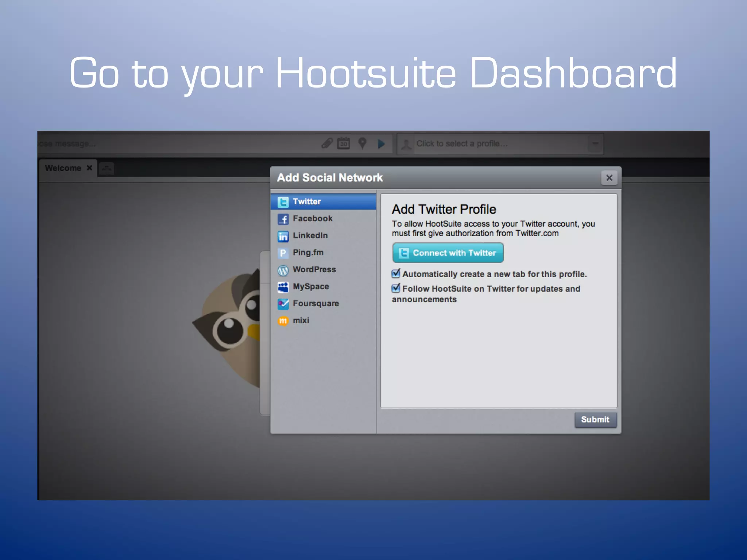747x560 pixels.
Task: Click the MySpace people icon
Action: (x=283, y=287)
